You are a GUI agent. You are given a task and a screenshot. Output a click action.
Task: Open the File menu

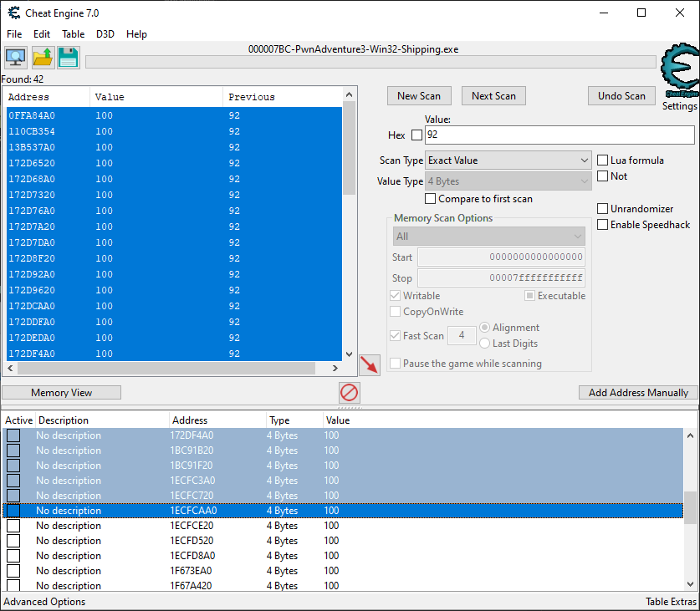14,34
